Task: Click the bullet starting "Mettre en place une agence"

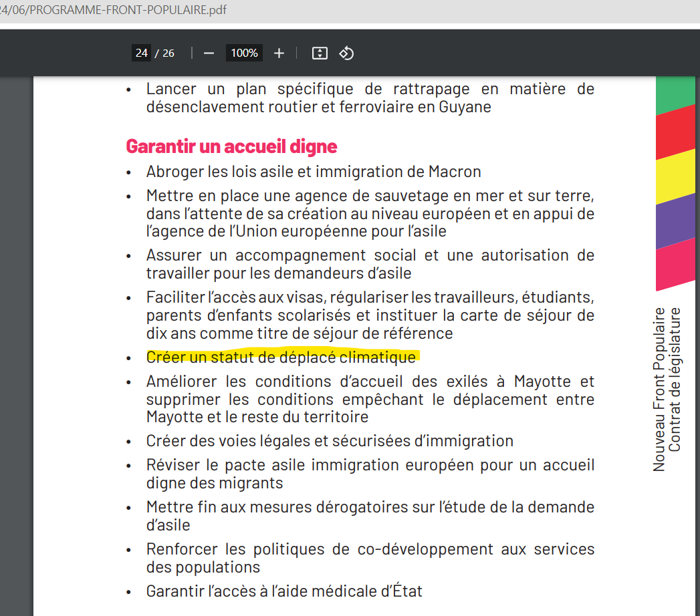Action: pyautogui.click(x=370, y=214)
